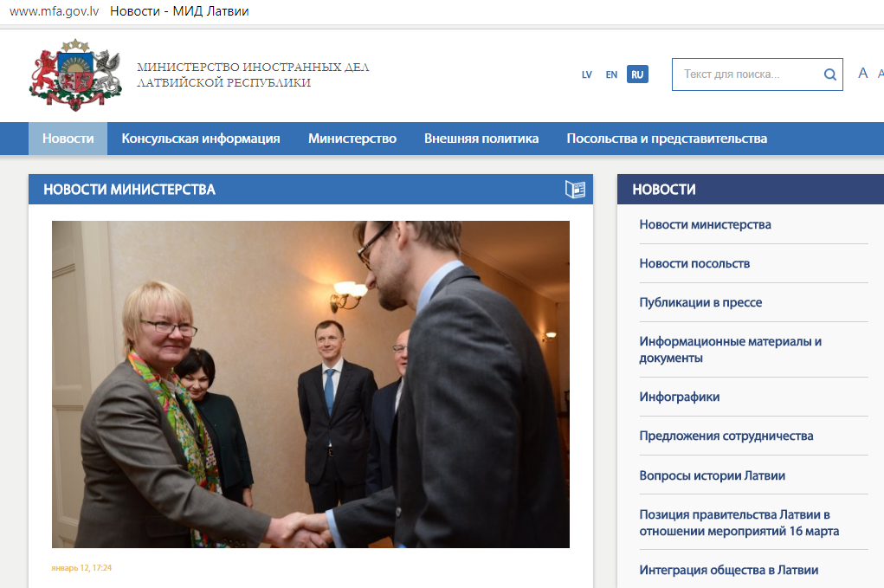Open Внешняя политика menu item
Image resolution: width=884 pixels, height=588 pixels.
point(481,139)
